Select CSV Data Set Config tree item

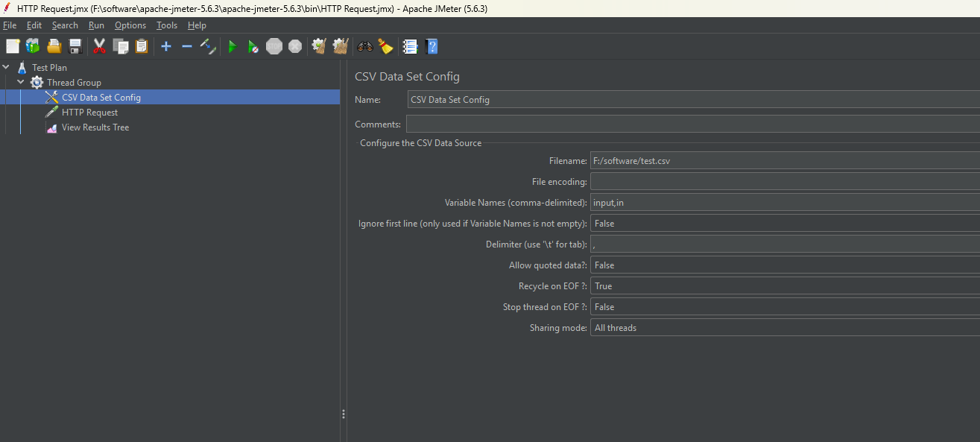coord(101,97)
